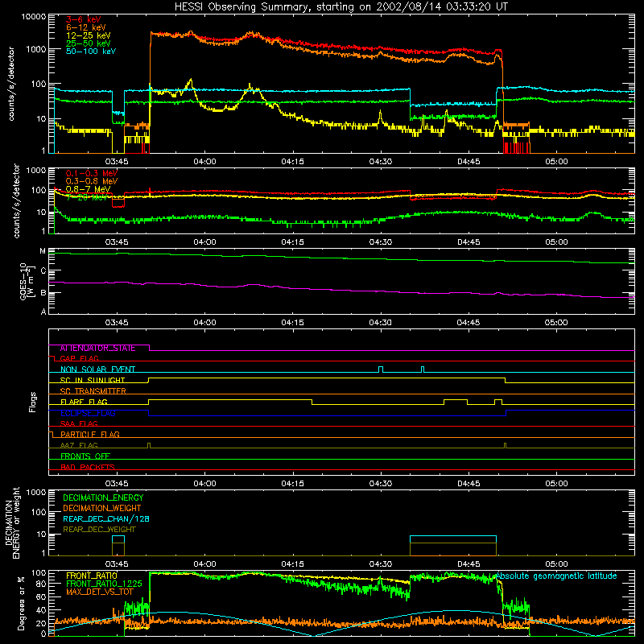Click the 100 tick on Degrees or % axis
Viewport: 644px width, 644px height.
[x=39, y=573]
